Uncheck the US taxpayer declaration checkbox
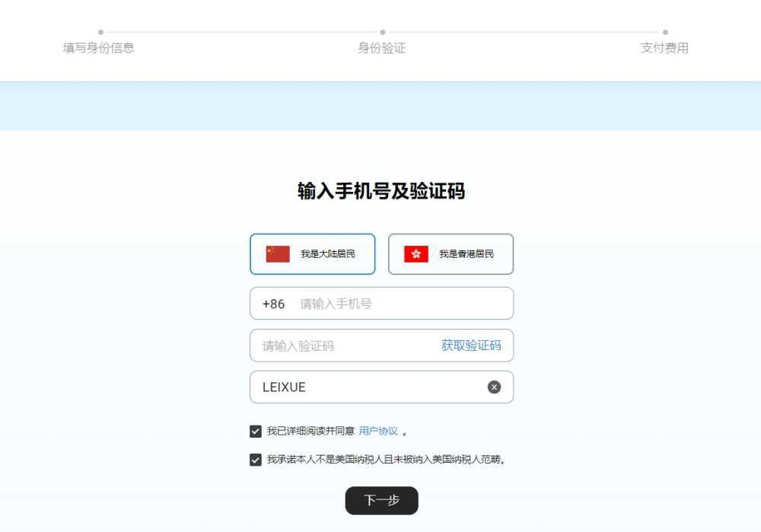 pyautogui.click(x=255, y=460)
